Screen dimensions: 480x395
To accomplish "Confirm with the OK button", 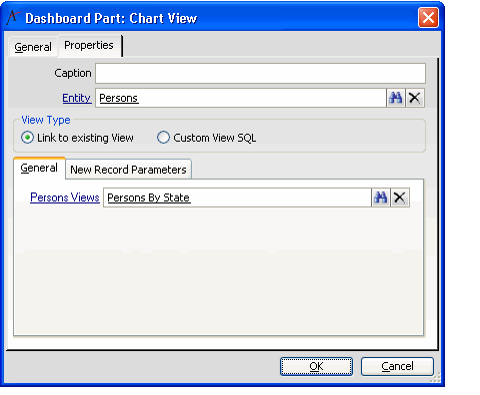I will click(x=316, y=366).
